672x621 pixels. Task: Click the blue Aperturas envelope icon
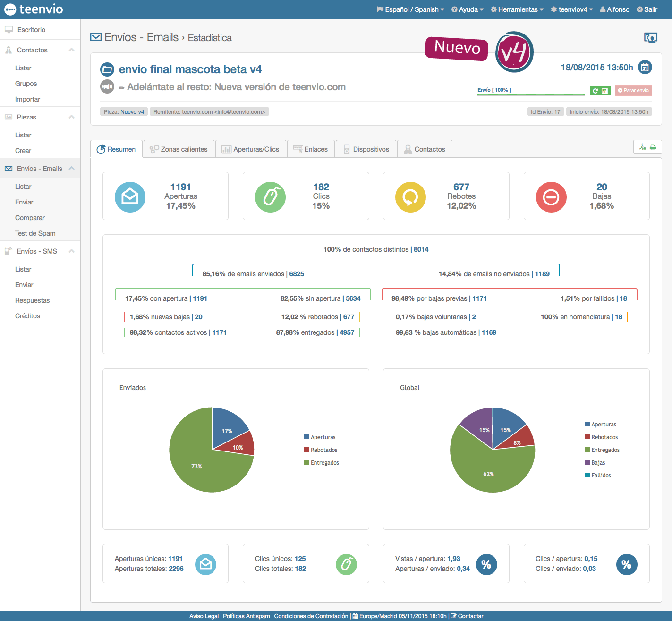pyautogui.click(x=130, y=197)
